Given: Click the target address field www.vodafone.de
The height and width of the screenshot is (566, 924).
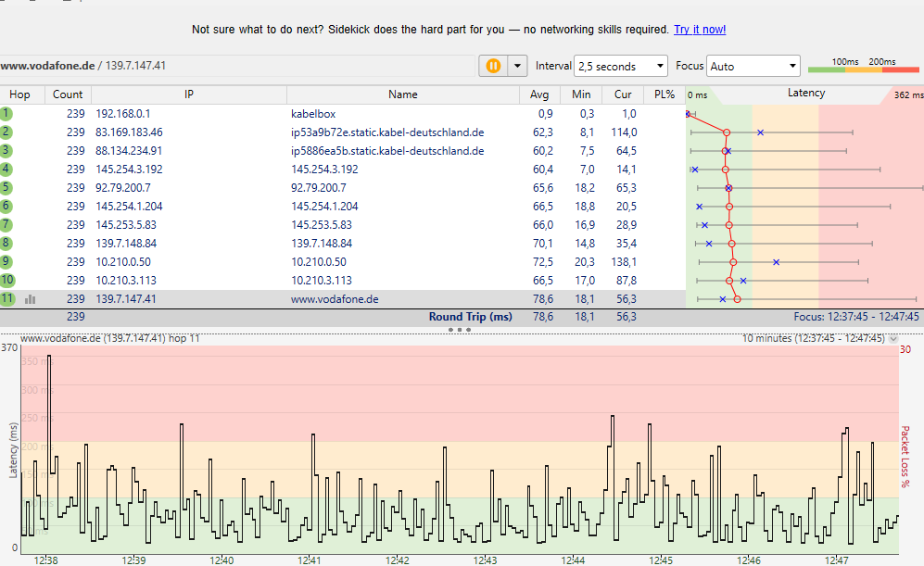Looking at the screenshot, I should pos(237,66).
